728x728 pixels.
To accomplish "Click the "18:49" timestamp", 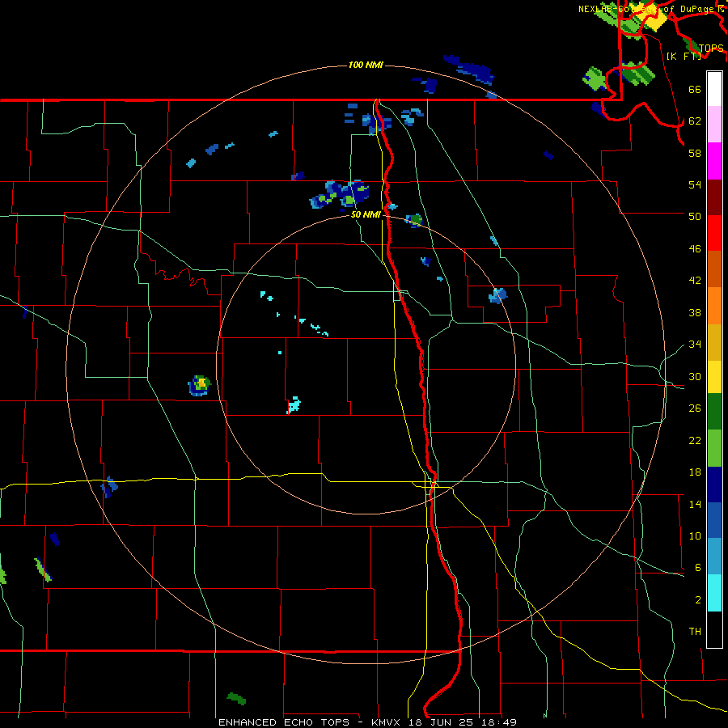I will pos(499,722).
